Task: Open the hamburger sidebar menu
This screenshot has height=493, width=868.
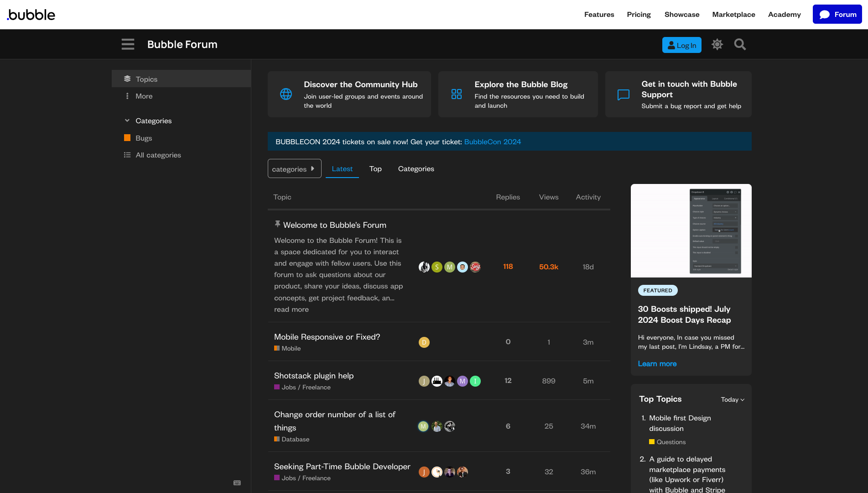Action: pos(128,44)
